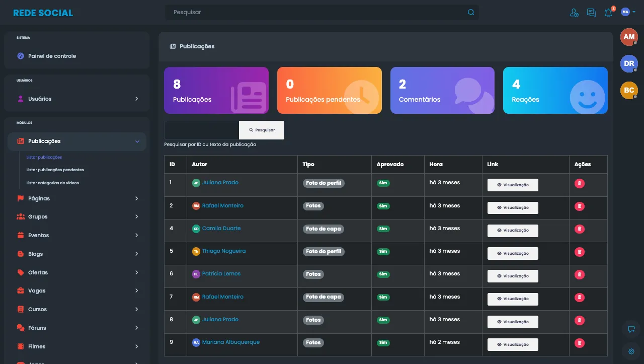The height and width of the screenshot is (364, 644).
Task: Open the MA user account dropdown
Action: click(x=628, y=12)
